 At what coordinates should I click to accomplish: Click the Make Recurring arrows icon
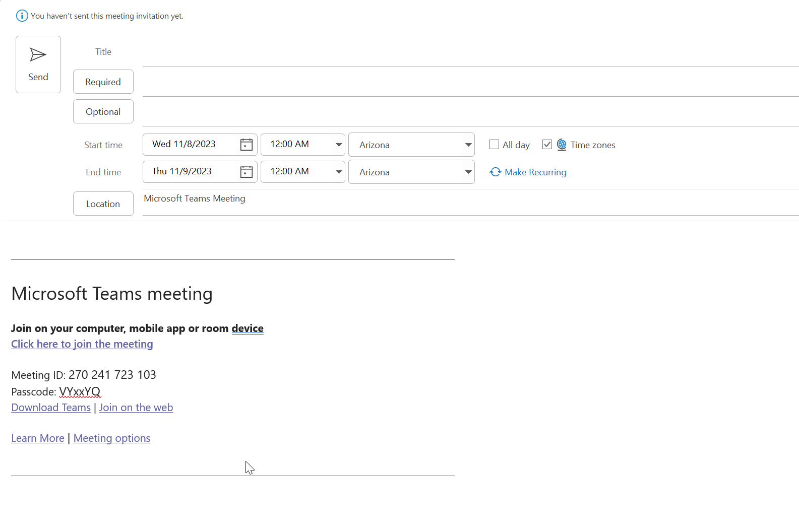coord(495,172)
